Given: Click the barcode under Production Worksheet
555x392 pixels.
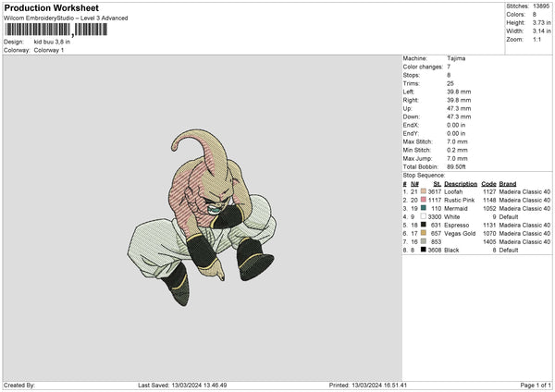Looking at the screenshot, I should pos(55,30).
